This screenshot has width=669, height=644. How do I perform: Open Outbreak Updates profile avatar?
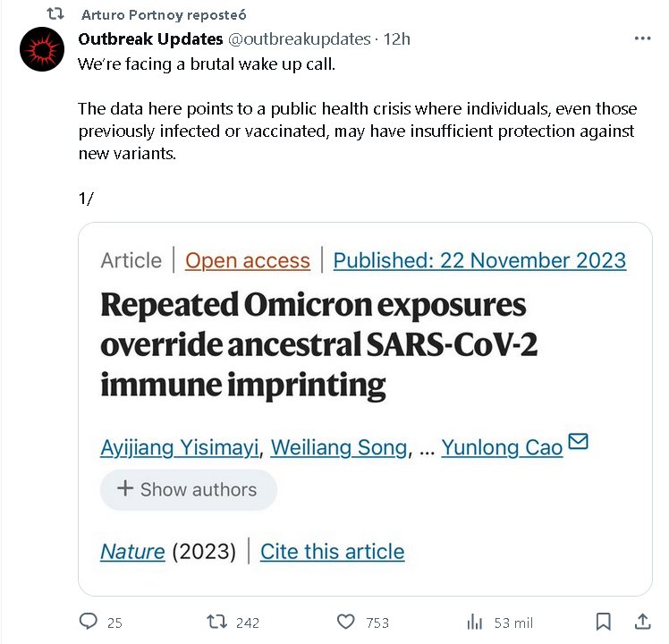[x=41, y=49]
